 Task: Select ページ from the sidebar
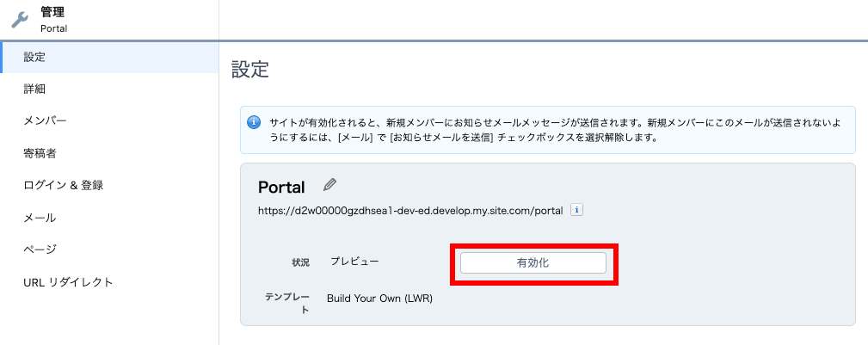40,250
